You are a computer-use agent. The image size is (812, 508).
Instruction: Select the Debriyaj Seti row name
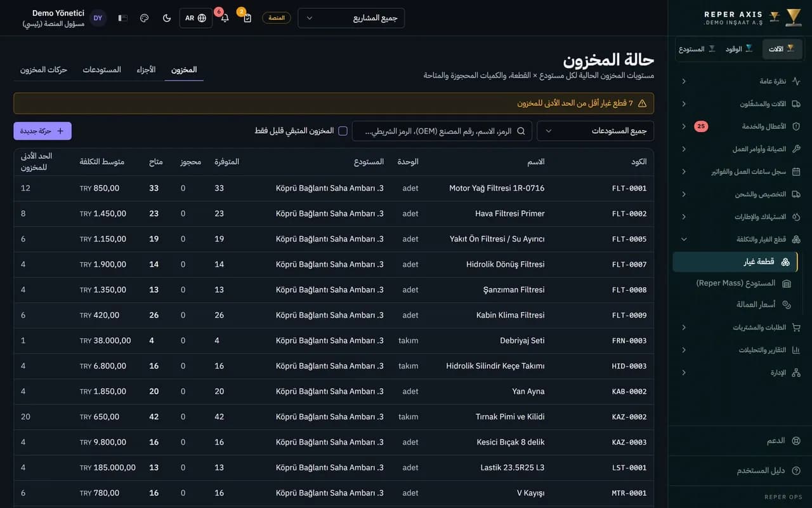[522, 340]
